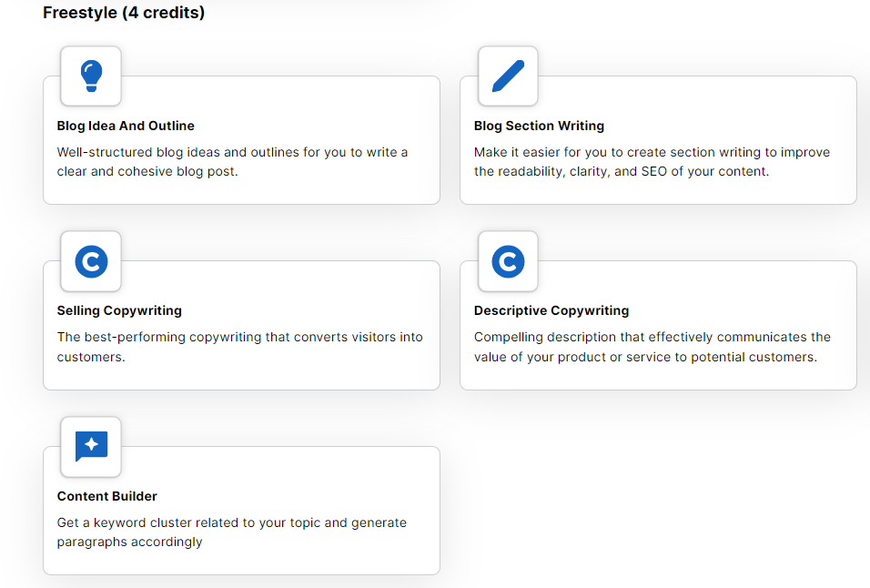Image resolution: width=870 pixels, height=588 pixels.
Task: Click the Freestyle (4 credits) heading
Action: [124, 12]
